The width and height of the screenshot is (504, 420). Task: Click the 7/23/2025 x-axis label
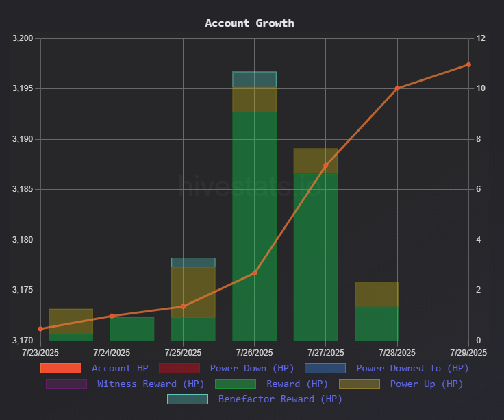click(40, 352)
